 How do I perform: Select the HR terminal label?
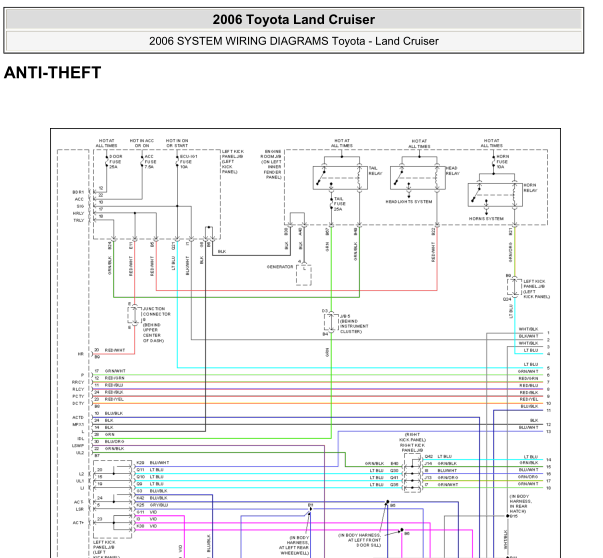(x=81, y=354)
